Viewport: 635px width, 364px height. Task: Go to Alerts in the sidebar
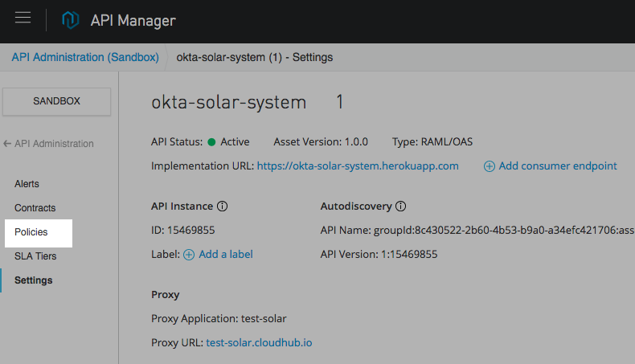point(27,184)
